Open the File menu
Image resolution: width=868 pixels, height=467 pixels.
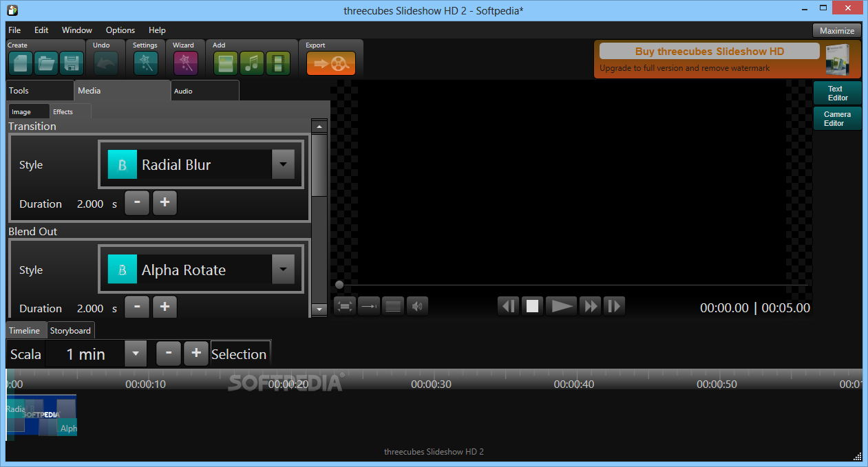coord(14,30)
